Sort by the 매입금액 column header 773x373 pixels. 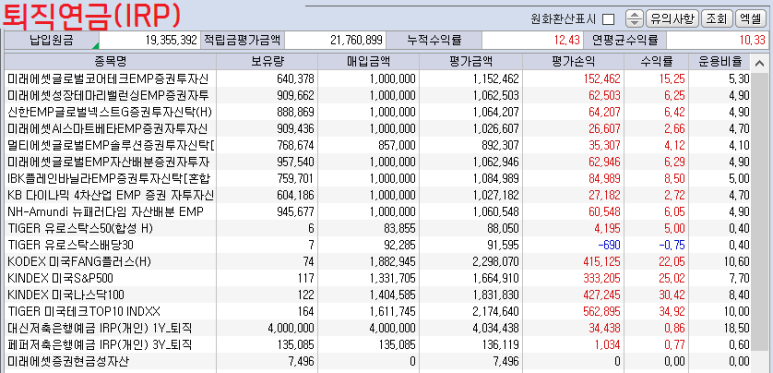(368, 62)
